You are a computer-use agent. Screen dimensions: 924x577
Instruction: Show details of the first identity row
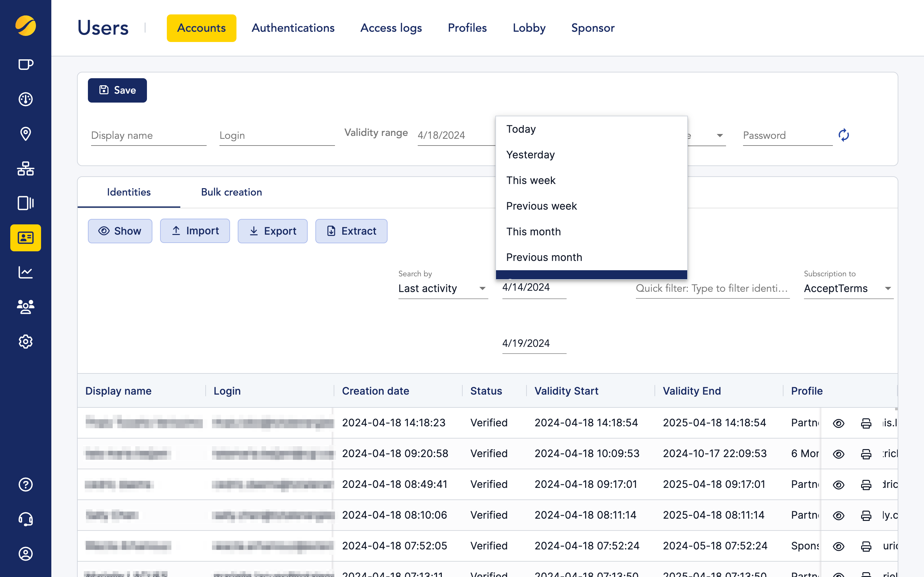click(x=838, y=423)
